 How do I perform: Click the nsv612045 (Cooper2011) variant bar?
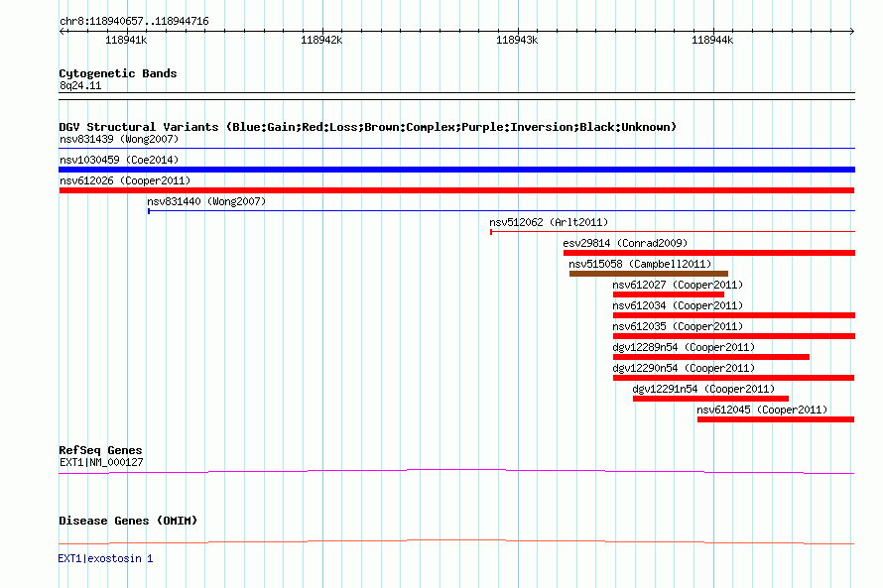click(775, 419)
